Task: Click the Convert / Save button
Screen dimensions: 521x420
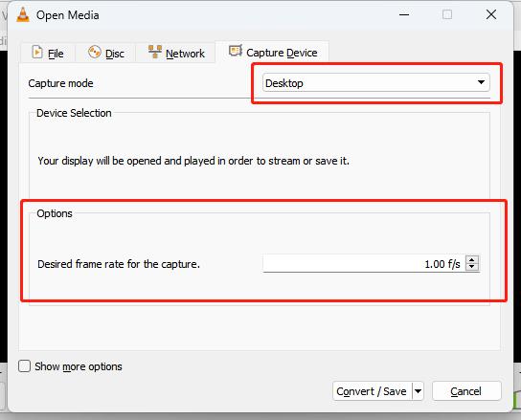Action: (373, 391)
